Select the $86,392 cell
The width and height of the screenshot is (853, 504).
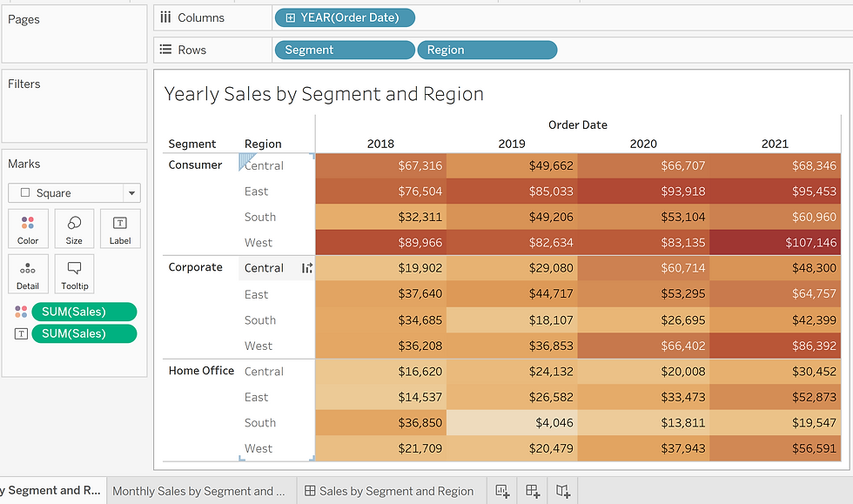[x=776, y=346]
